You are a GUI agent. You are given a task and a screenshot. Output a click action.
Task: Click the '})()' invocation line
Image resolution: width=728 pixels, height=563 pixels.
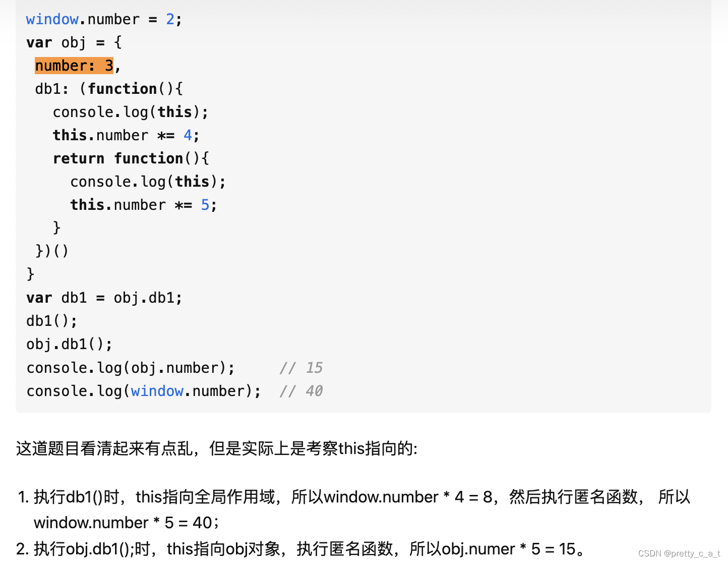coord(52,251)
